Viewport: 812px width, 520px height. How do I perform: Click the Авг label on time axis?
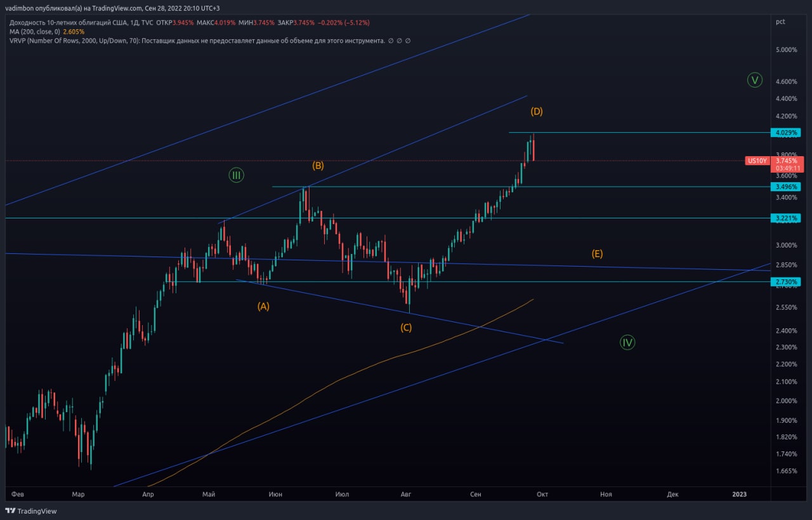(x=406, y=493)
